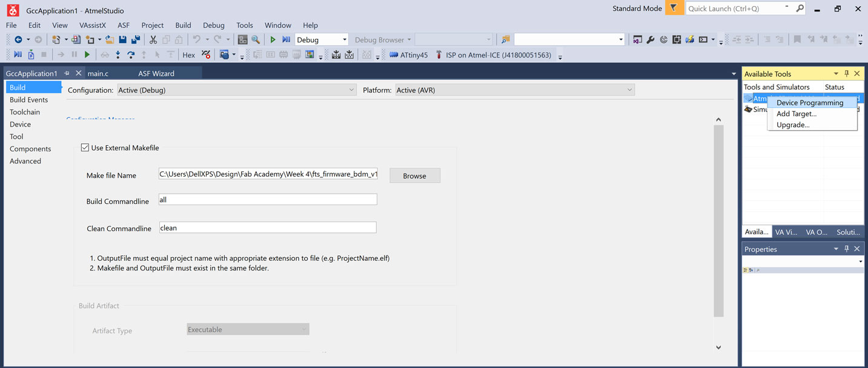
Task: Switch to the ASF Wizard tab
Action: point(156,73)
